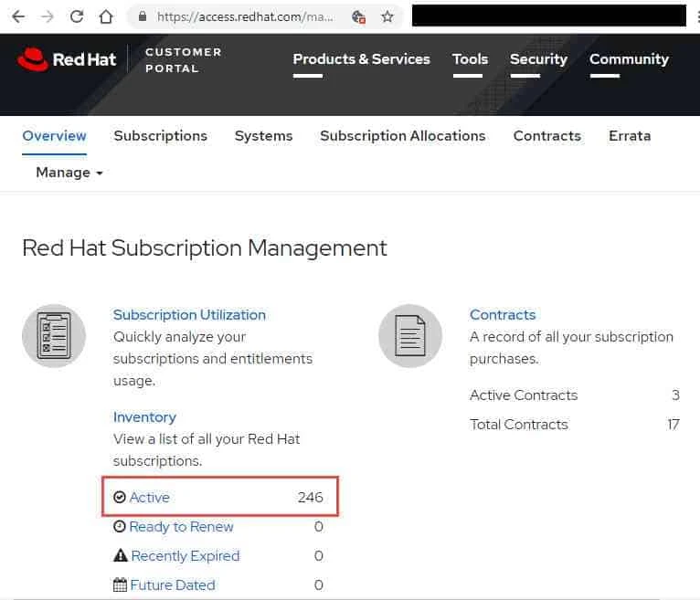Open the Community menu
Screen dimensions: 700x600
tap(629, 58)
